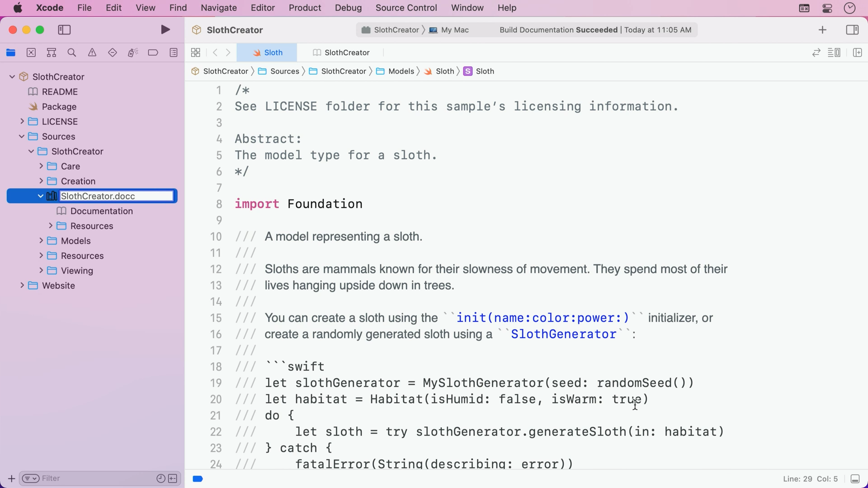Collapse the SlothCreator project root
The height and width of the screenshot is (488, 868).
(12, 77)
